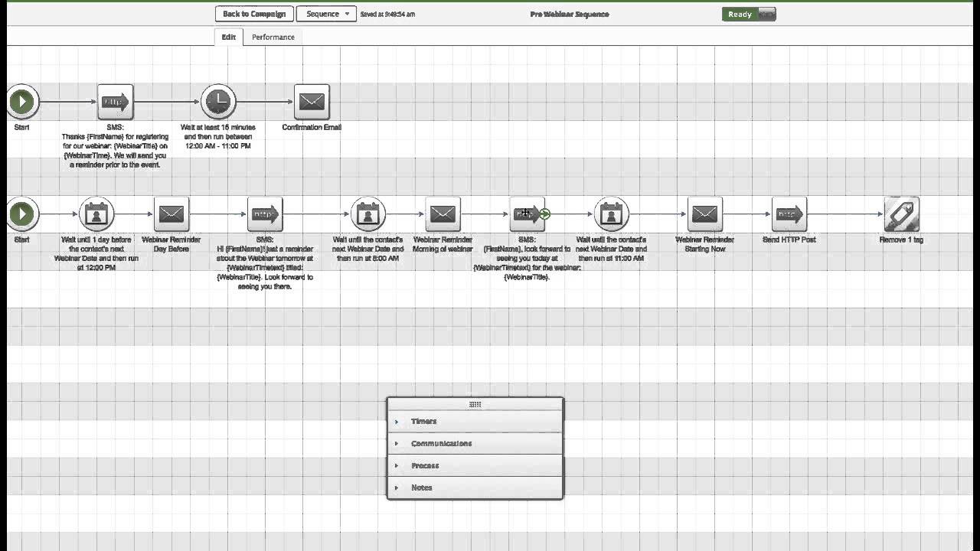Click the 'Saved at 9:49:54 am' status text

[x=387, y=15]
